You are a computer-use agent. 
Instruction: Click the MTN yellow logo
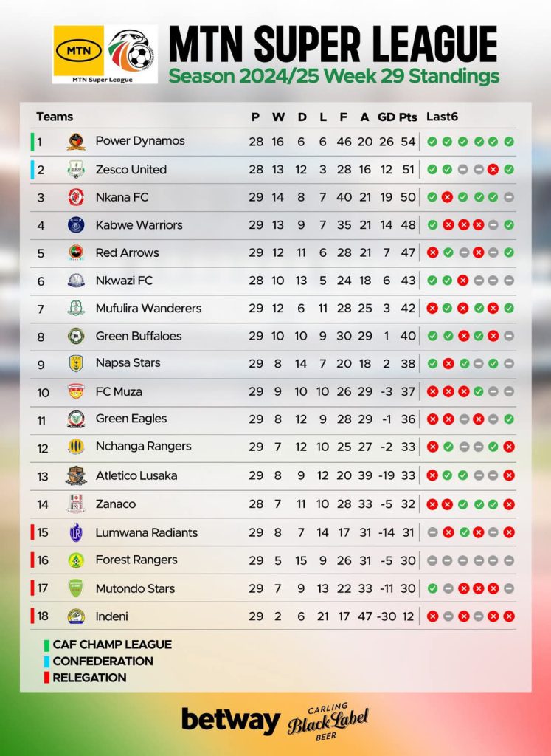click(x=78, y=51)
